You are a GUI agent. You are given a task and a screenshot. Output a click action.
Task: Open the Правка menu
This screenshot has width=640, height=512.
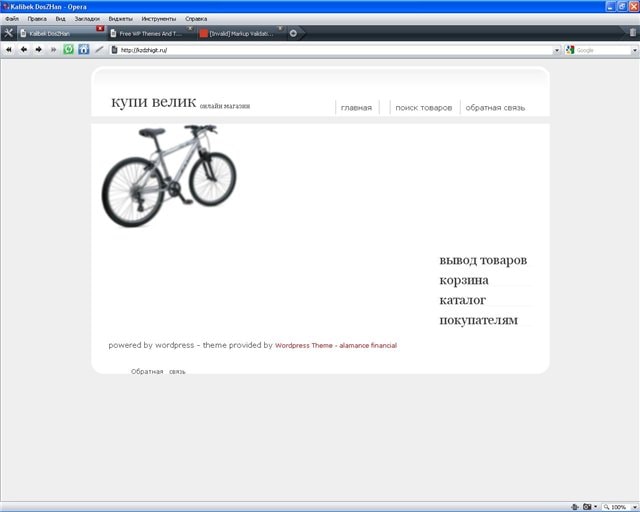37,19
